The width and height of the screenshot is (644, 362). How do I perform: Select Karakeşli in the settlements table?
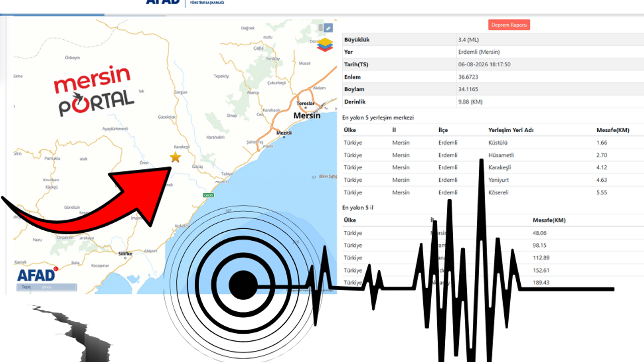500,167
